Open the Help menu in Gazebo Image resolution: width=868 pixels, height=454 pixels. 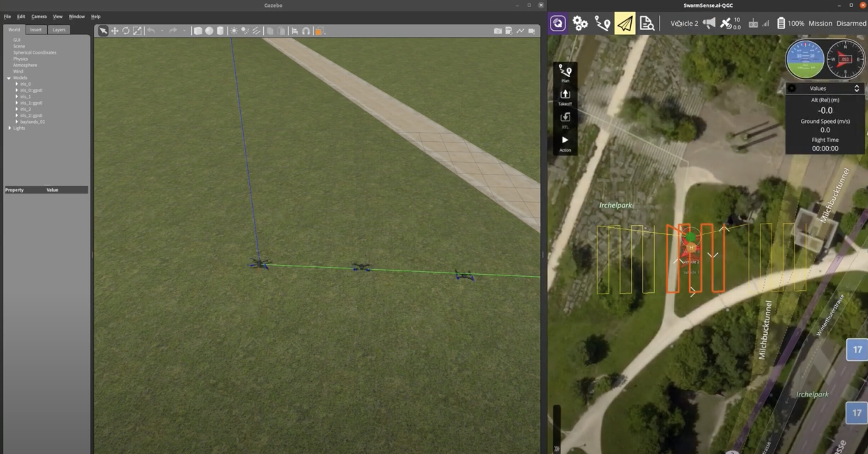coord(96,16)
